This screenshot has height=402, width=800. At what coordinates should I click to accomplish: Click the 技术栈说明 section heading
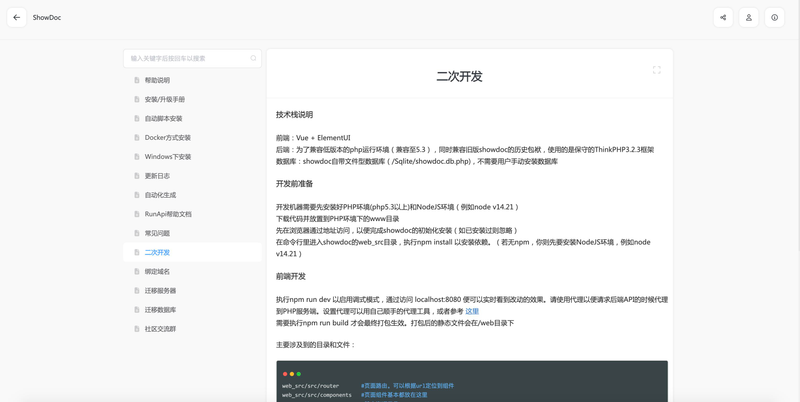point(294,115)
